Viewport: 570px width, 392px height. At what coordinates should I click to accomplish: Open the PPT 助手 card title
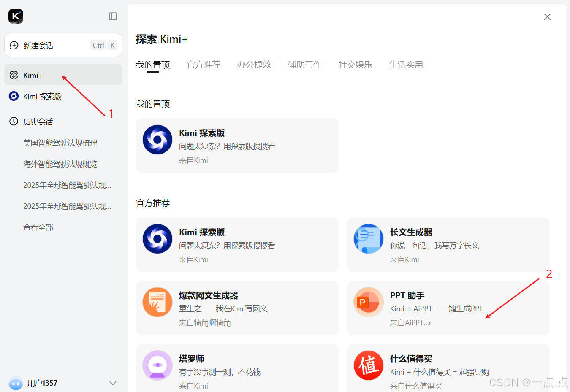point(407,295)
